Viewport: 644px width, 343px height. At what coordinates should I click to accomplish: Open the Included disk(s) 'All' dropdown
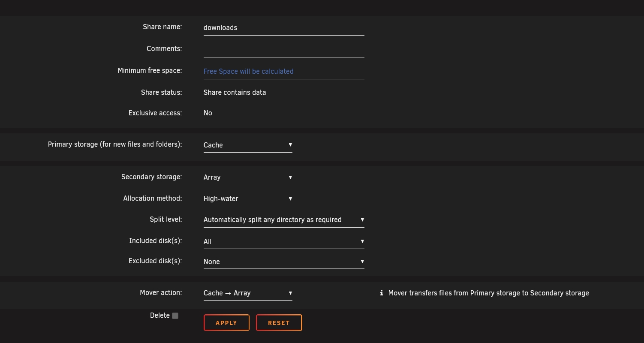(x=283, y=241)
